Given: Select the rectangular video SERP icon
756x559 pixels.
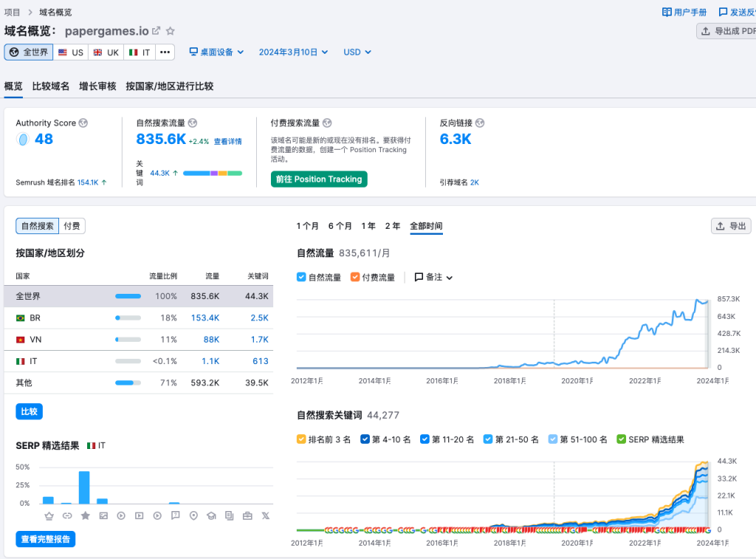Looking at the screenshot, I should [140, 515].
